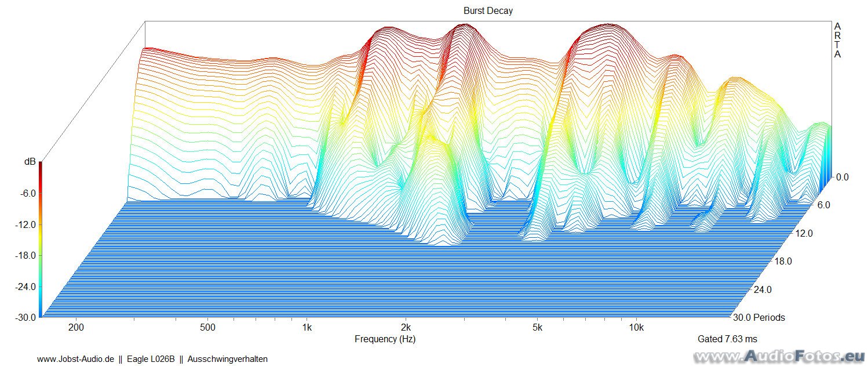The height and width of the screenshot is (366, 868).
Task: Select the -6.0 dB scale tick
Action: pyautogui.click(x=27, y=193)
